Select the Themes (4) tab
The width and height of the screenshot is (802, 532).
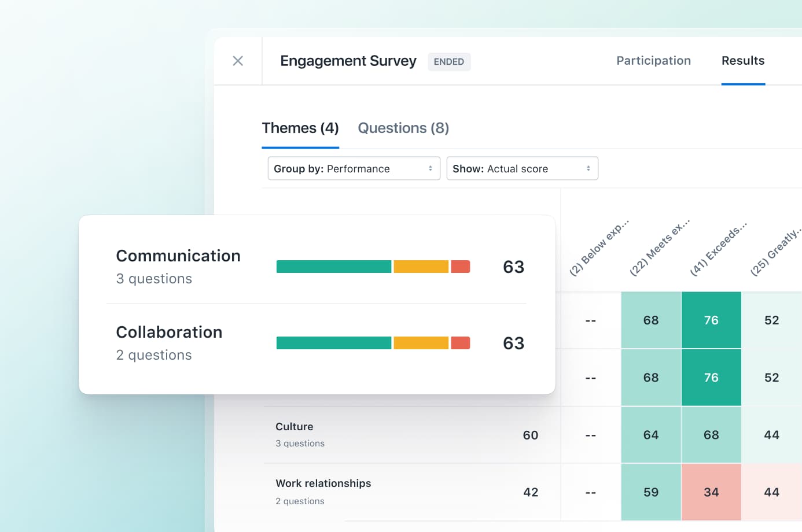click(x=300, y=128)
